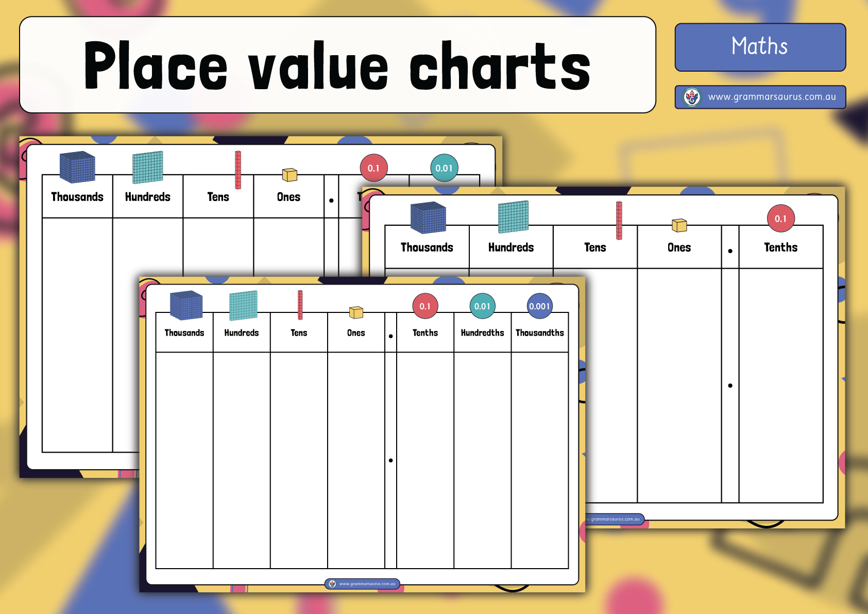Select the Ones column header on right chart
The image size is (868, 614).
click(x=678, y=247)
